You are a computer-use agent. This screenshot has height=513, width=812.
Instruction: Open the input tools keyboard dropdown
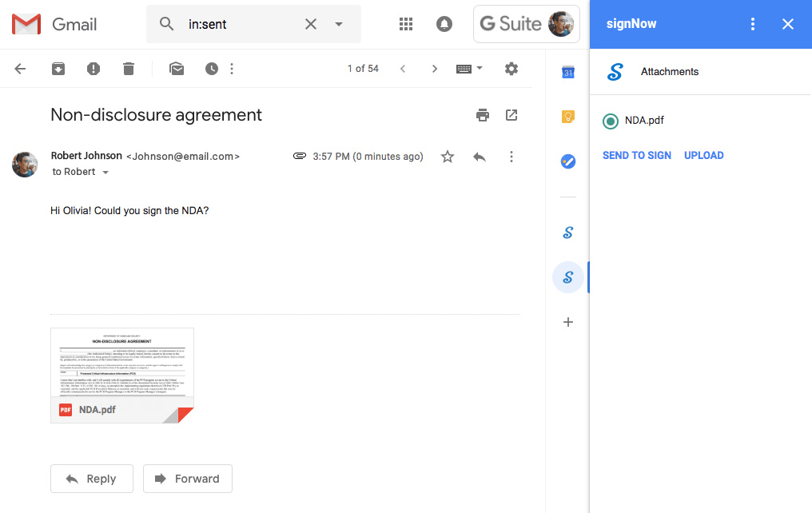tap(469, 69)
